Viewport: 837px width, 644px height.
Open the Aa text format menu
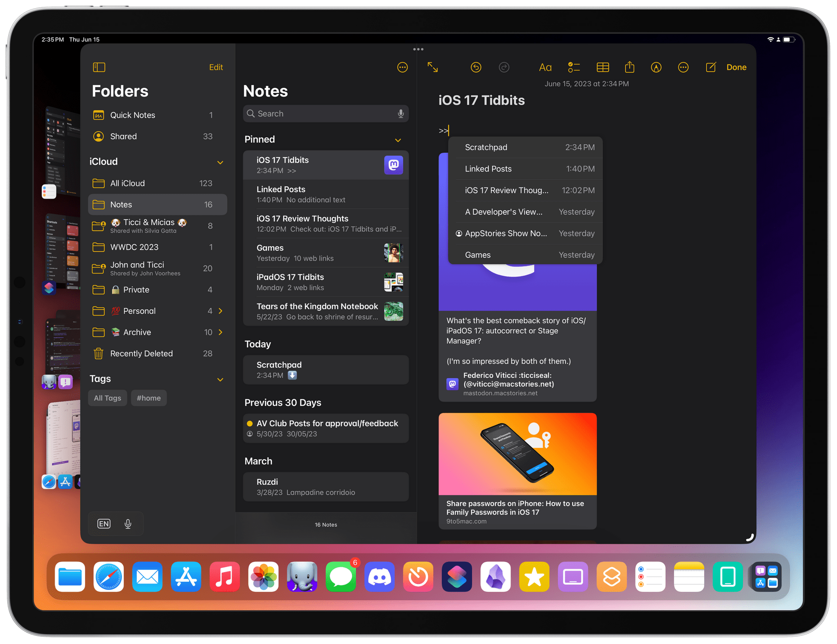point(545,67)
